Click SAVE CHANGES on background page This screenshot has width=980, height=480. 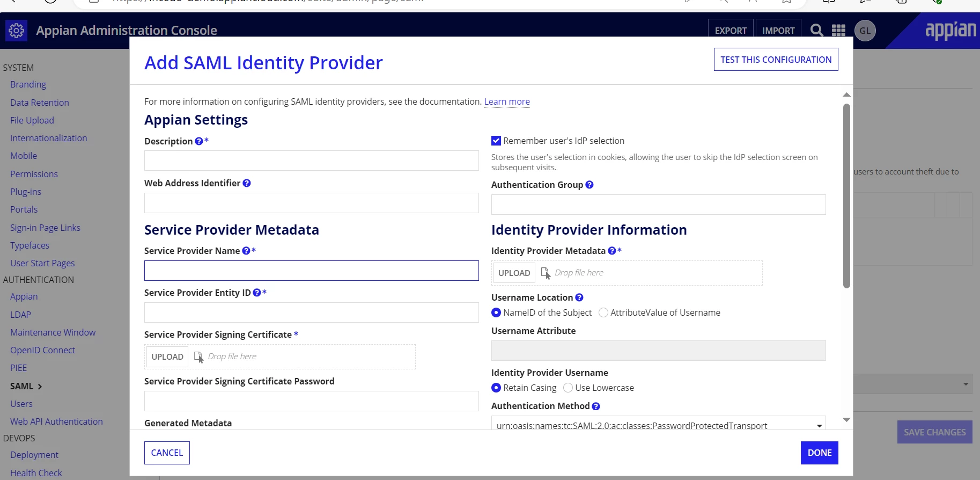click(934, 432)
